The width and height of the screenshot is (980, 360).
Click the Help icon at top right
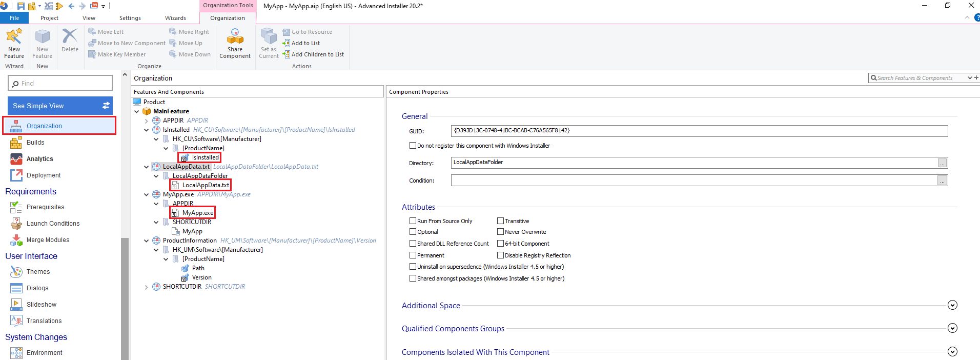point(977,17)
